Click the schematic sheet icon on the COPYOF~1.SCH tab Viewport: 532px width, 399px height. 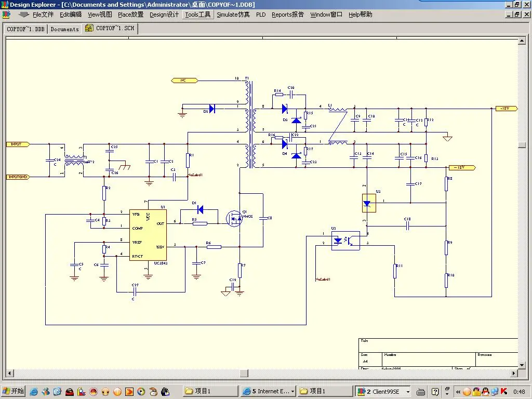coord(89,28)
